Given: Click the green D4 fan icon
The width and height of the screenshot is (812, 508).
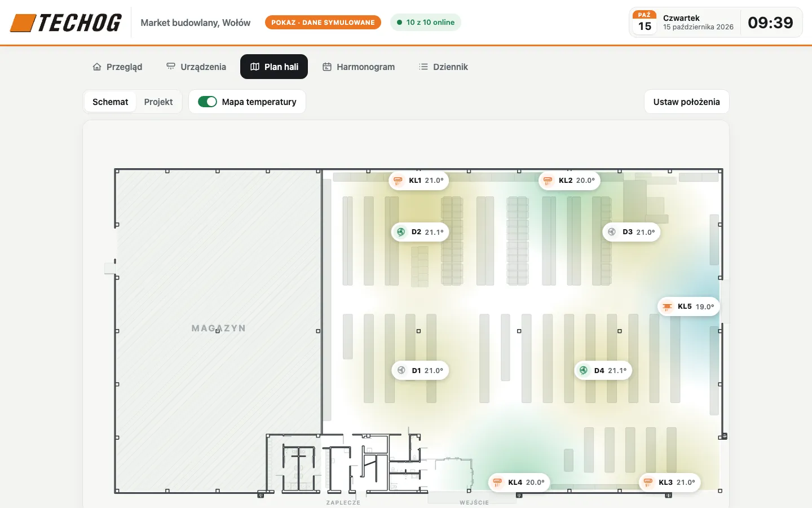Looking at the screenshot, I should 584,370.
